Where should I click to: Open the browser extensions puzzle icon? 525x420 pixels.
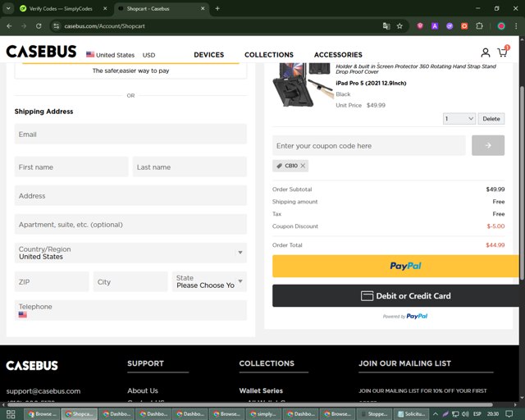coord(479,26)
